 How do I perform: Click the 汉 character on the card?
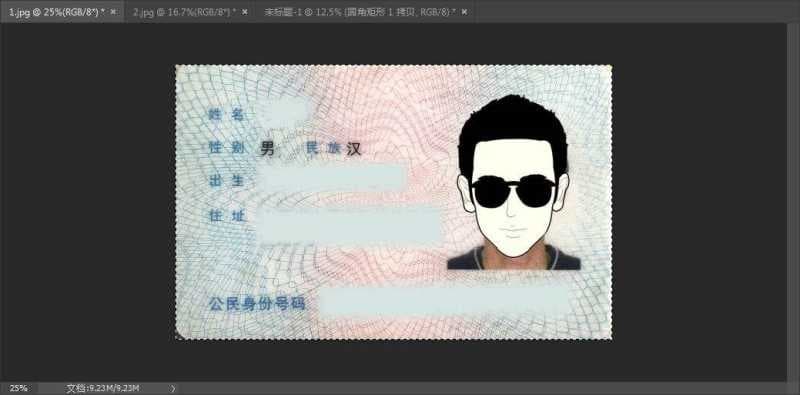pos(354,149)
